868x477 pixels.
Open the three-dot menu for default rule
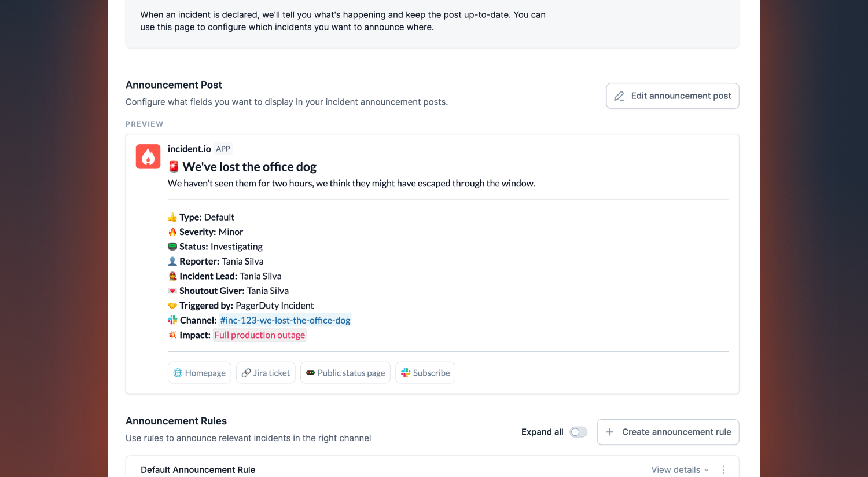[723, 469]
